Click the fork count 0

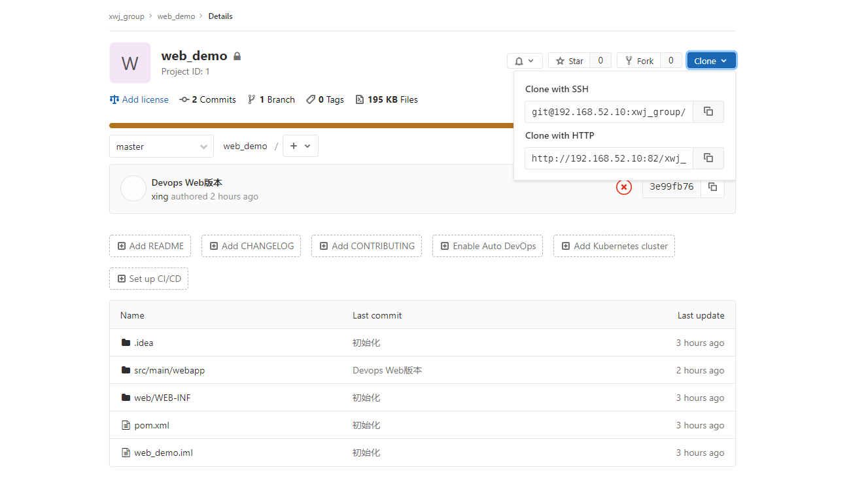(x=671, y=61)
